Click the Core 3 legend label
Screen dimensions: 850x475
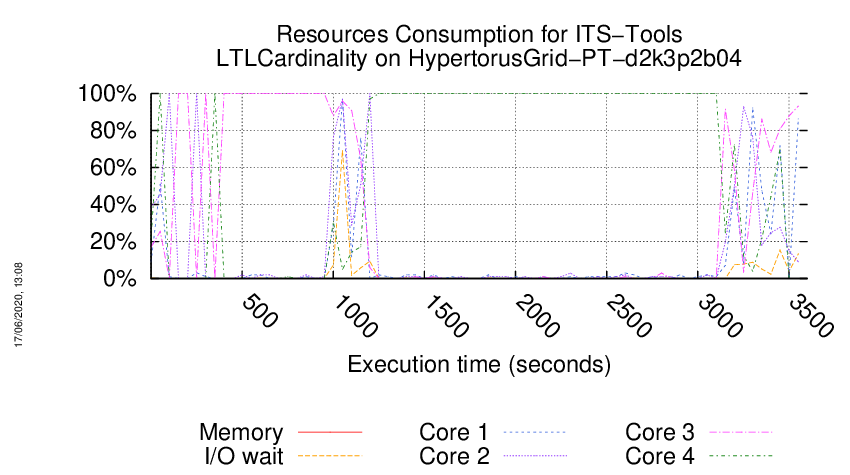[x=660, y=432]
